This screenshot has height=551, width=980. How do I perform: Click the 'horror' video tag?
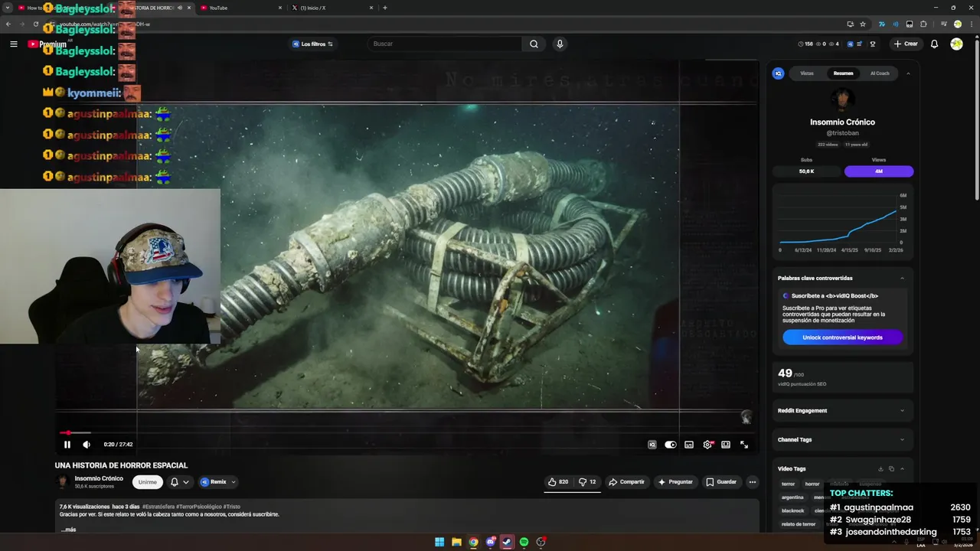(812, 484)
